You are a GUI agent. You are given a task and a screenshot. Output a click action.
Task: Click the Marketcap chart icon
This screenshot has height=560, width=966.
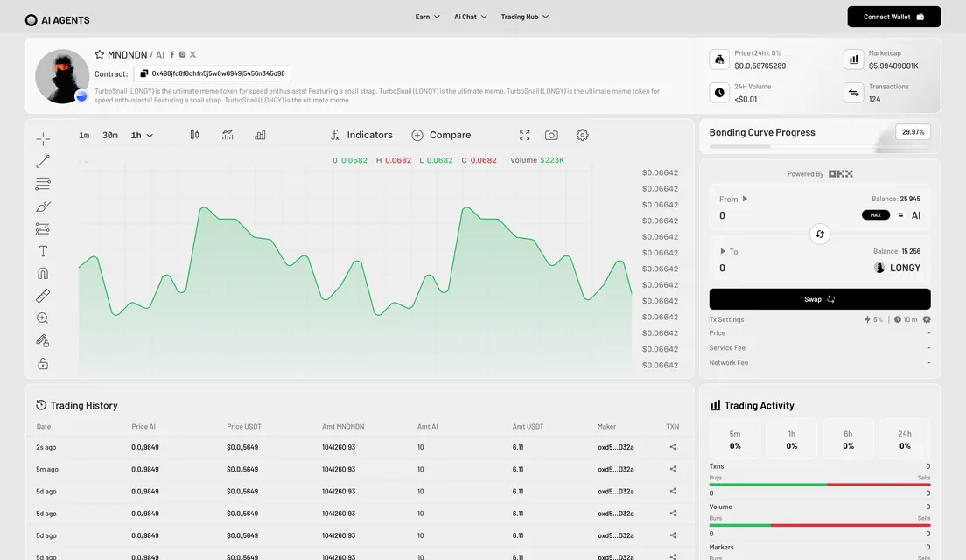pos(854,59)
